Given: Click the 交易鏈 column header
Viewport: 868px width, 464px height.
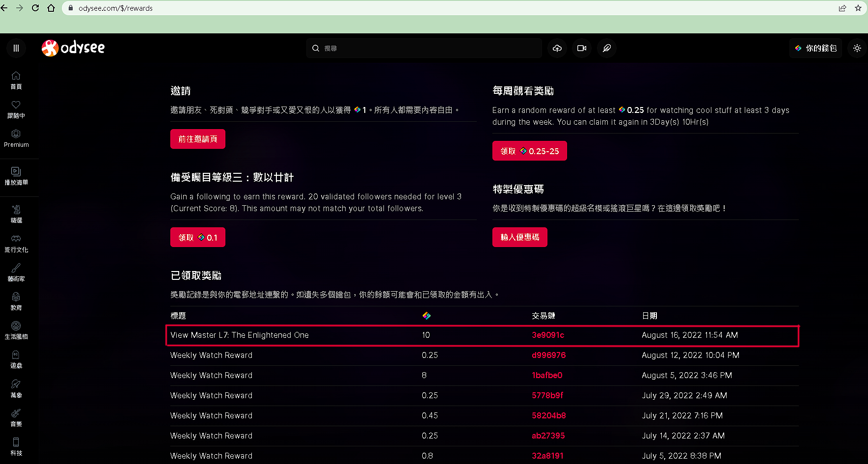Looking at the screenshot, I should point(543,316).
